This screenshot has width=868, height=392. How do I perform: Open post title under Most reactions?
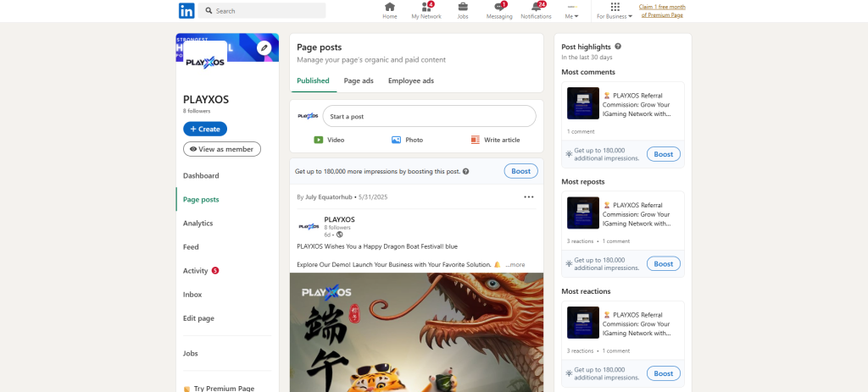coord(637,323)
